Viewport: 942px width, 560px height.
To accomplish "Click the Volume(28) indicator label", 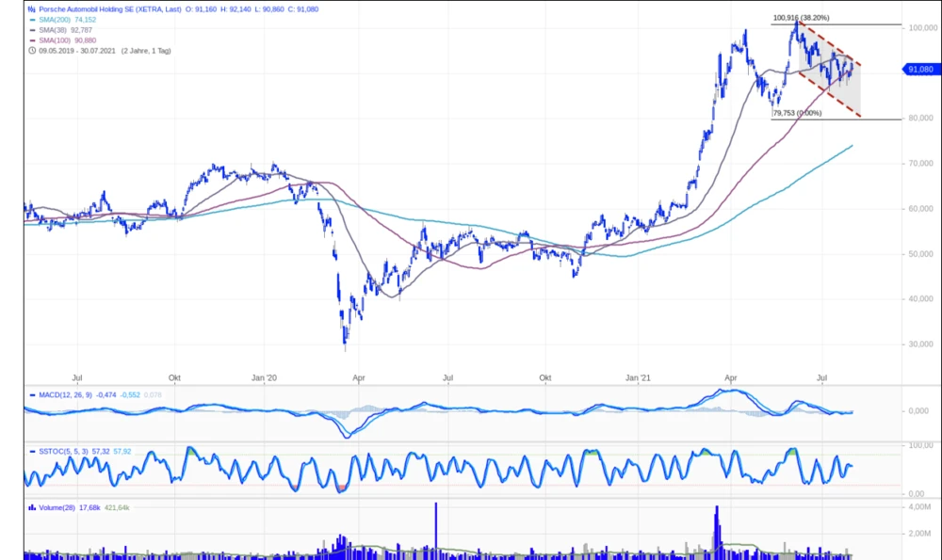I will point(57,507).
